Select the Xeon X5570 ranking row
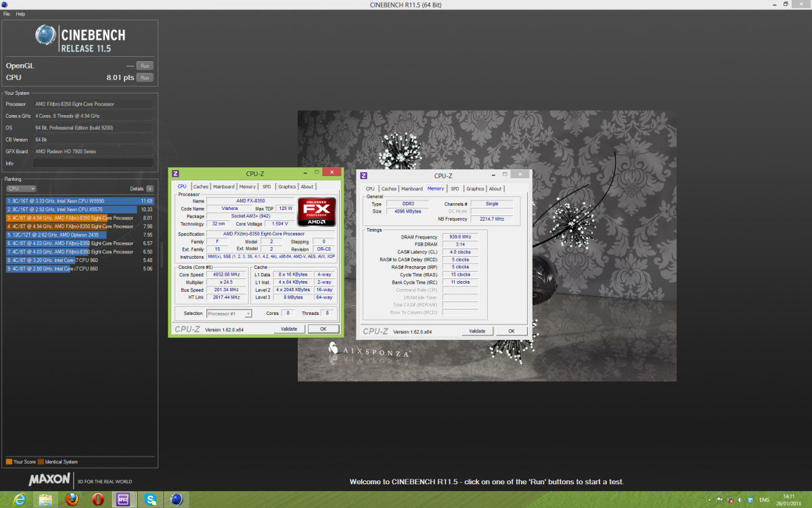Screen dimensions: 812x508 tap(80, 209)
